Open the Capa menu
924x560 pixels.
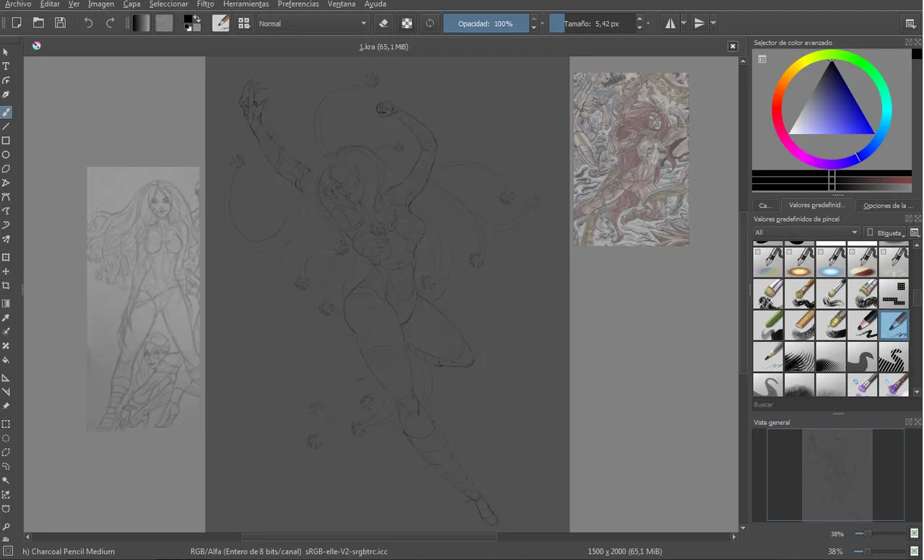point(131,4)
